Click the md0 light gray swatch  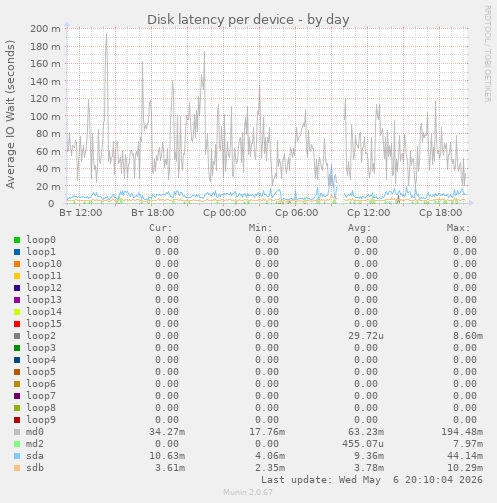pos(17,432)
